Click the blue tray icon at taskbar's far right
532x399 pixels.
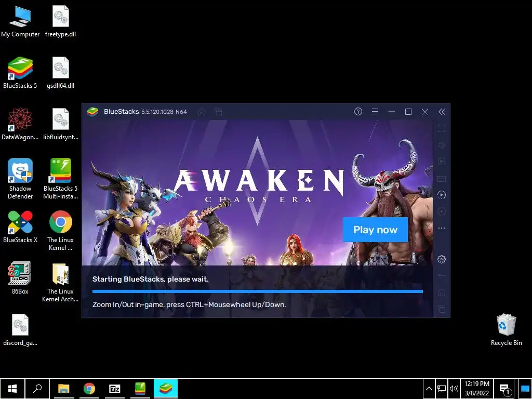(525, 389)
